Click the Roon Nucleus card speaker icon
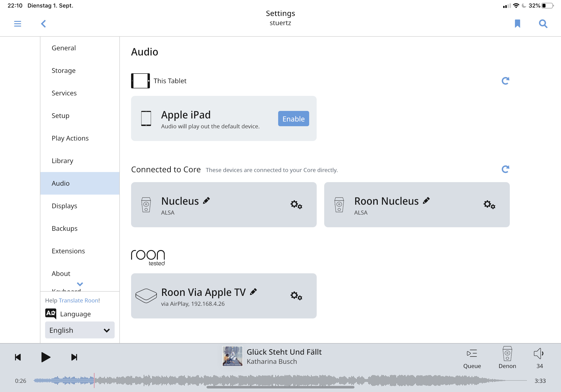This screenshot has width=561, height=392. point(339,204)
